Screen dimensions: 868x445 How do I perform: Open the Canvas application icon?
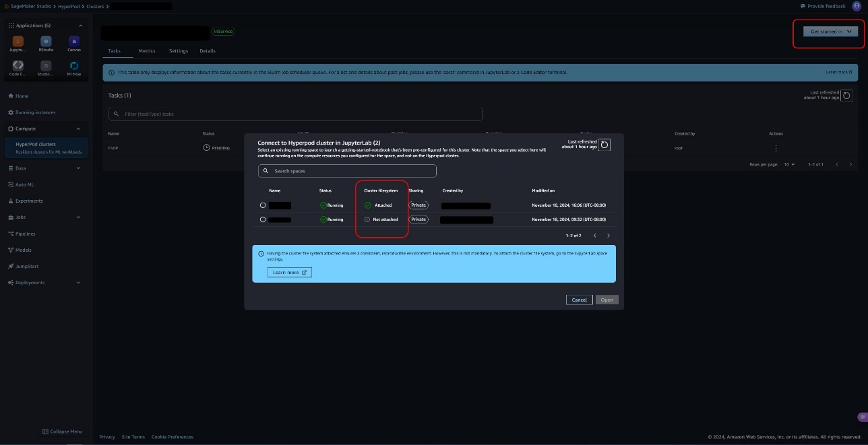click(x=74, y=42)
